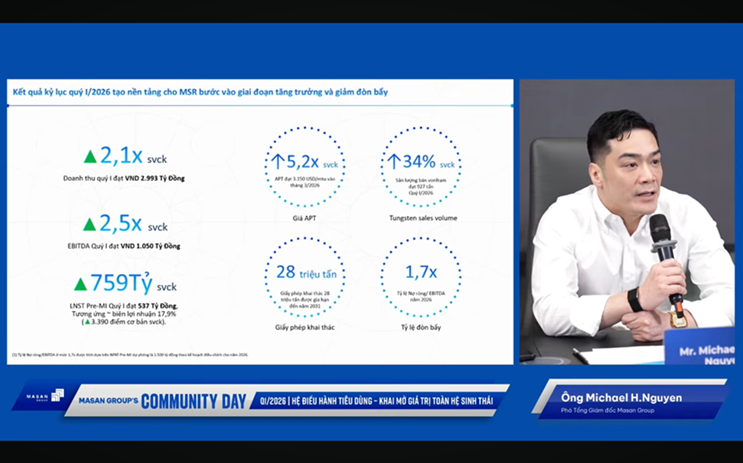Click the 'Tỷ lệ đòn bẩy' caption
The height and width of the screenshot is (463, 743).
421,327
